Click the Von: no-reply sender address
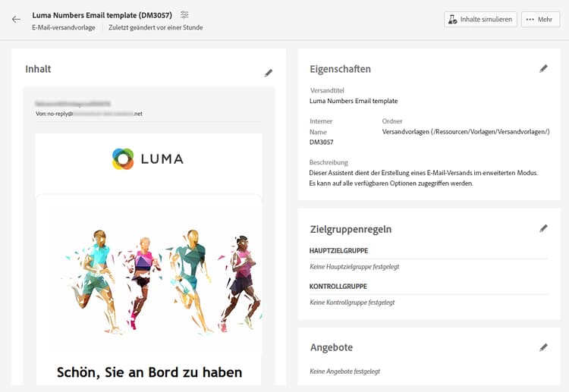Viewport: 569px width, 392px height. pos(89,114)
